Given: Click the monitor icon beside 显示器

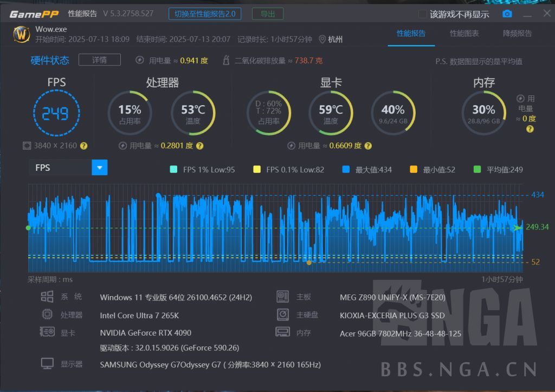Looking at the screenshot, I should pyautogui.click(x=48, y=363).
